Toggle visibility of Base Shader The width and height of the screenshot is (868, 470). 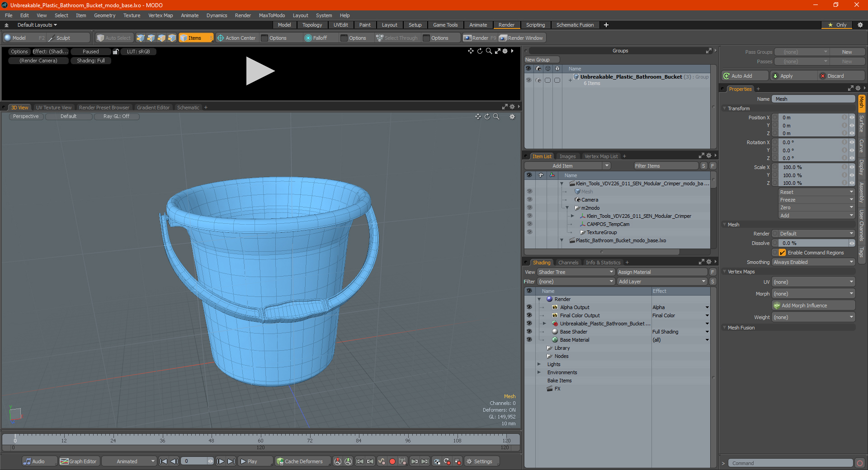point(529,332)
